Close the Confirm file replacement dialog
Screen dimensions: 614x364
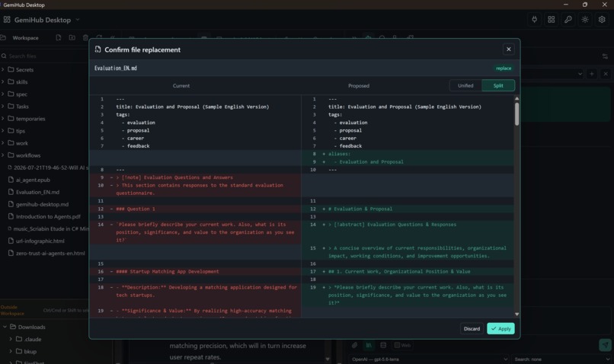(x=509, y=49)
